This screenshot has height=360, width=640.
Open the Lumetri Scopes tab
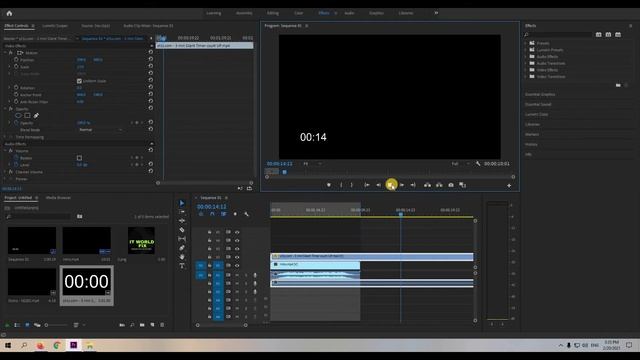55,26
